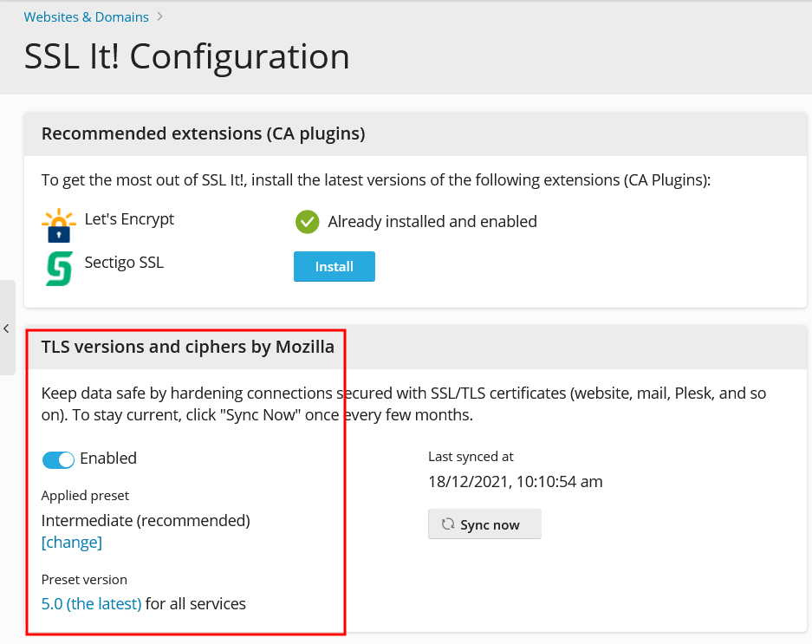The image size is (812, 644).
Task: Click the TLS versions and ciphers by Mozilla header
Action: (187, 348)
